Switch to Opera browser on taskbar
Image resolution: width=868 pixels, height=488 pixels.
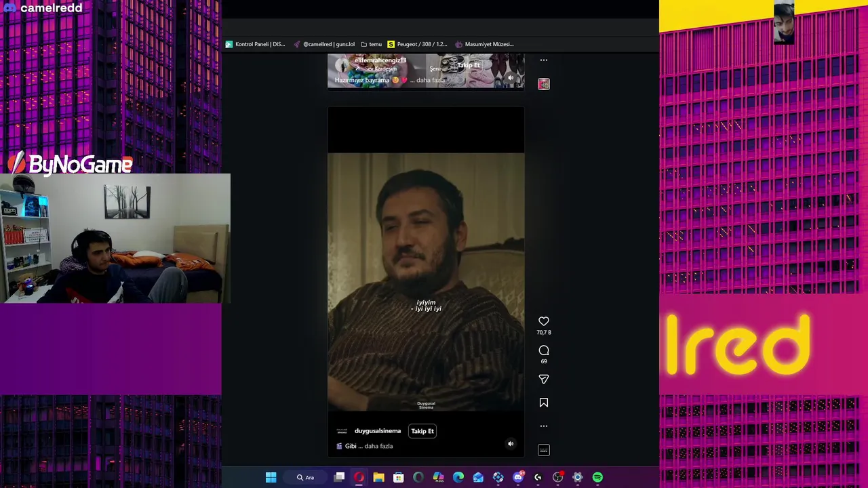click(359, 477)
